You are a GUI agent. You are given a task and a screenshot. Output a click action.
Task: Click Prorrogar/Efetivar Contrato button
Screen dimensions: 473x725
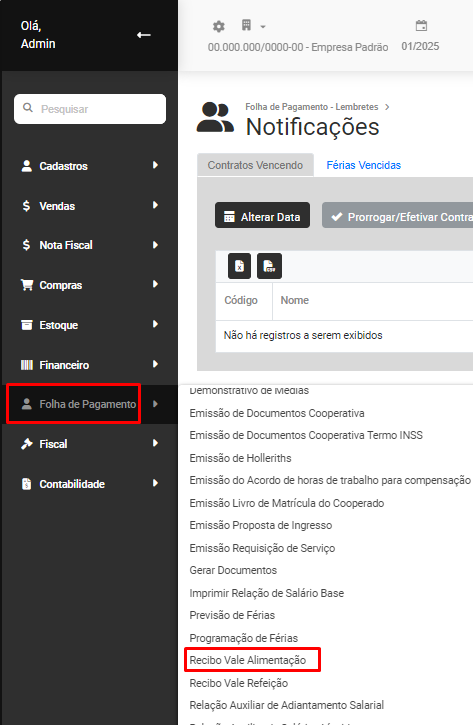pyautogui.click(x=397, y=217)
